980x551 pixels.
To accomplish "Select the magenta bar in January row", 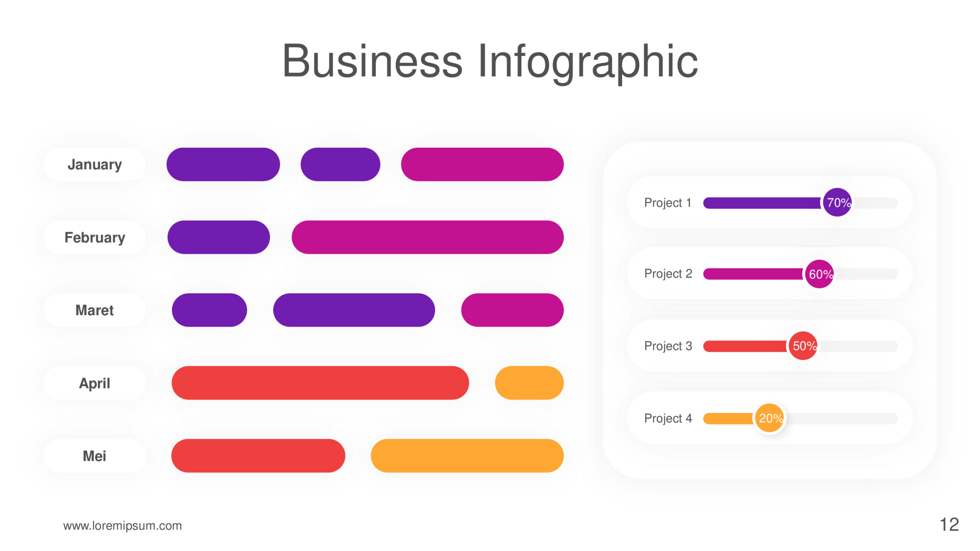I will [482, 165].
